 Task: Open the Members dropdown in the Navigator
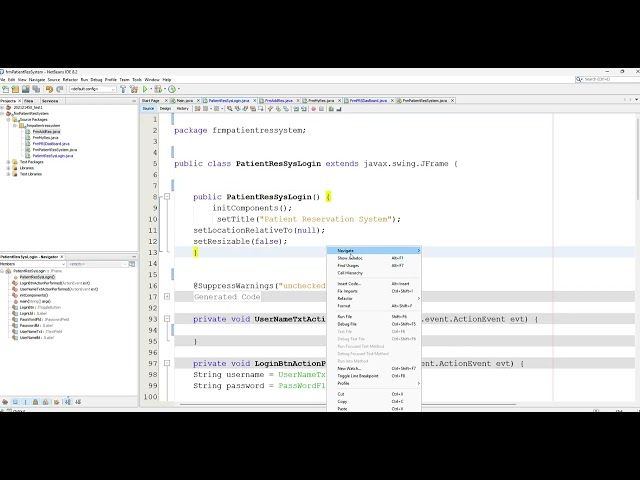coord(33,264)
